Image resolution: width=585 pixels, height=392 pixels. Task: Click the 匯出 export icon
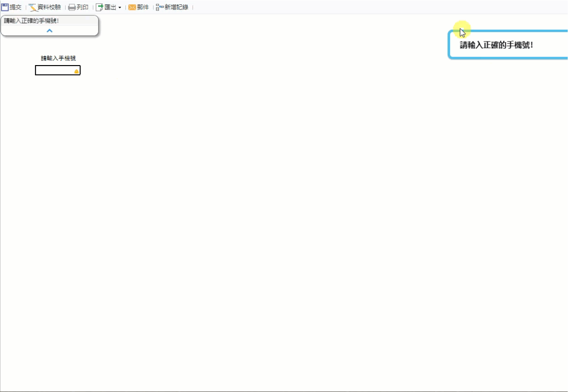100,7
